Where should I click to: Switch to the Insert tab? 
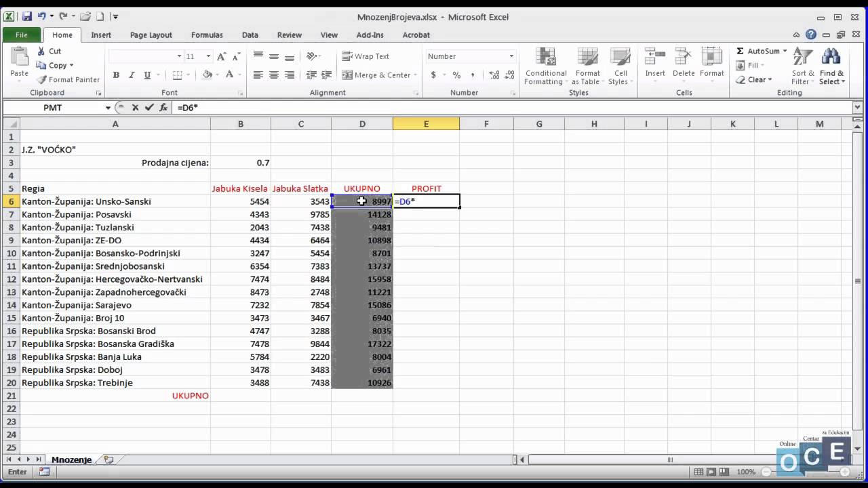click(101, 35)
